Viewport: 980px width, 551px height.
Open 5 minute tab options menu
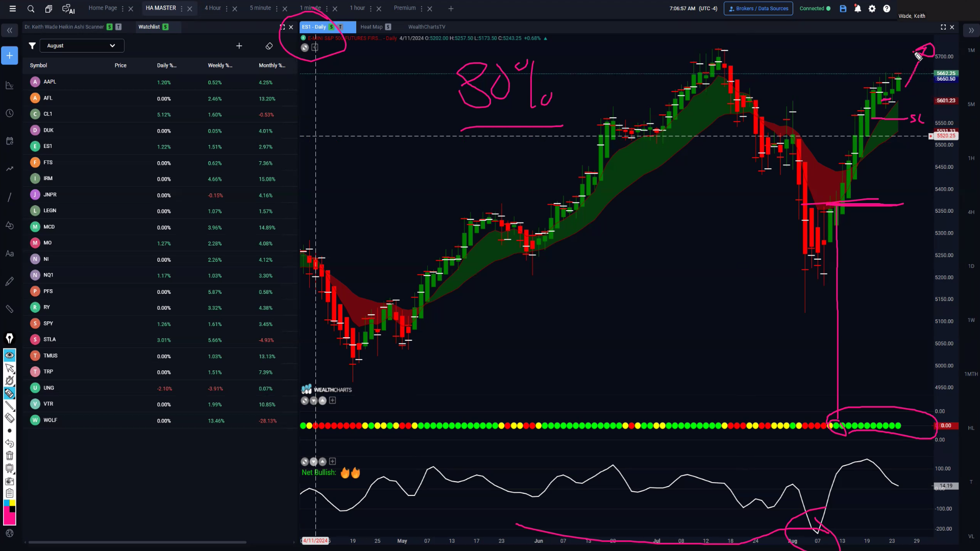[277, 9]
